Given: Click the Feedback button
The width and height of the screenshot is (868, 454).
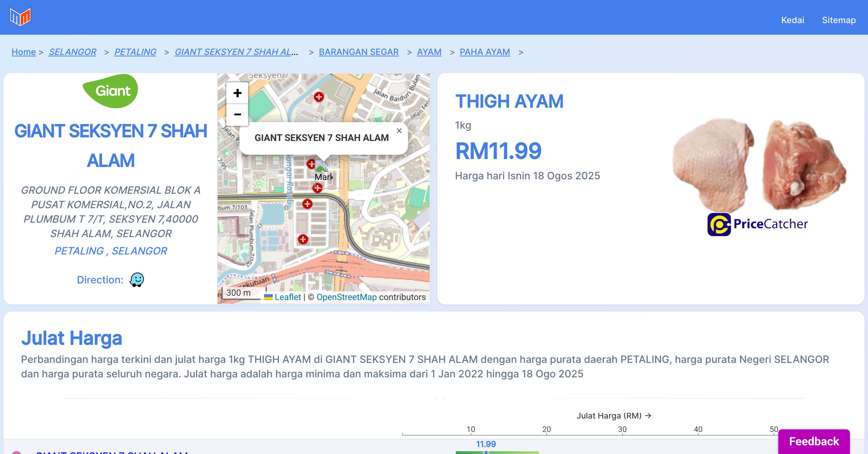Looking at the screenshot, I should pyautogui.click(x=814, y=441).
